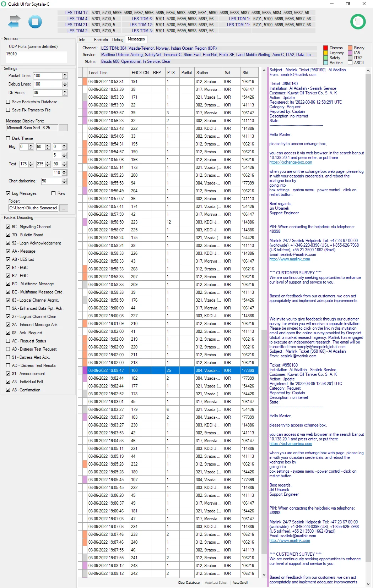Click Auto Last Select option
This screenshot has height=588, width=373.
click(216, 583)
